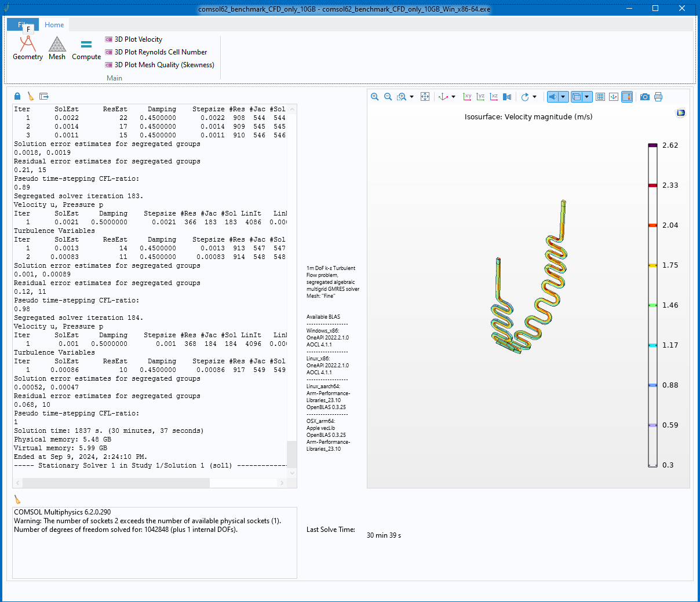
Task: Open the Mesh view from the ribbon
Action: click(x=57, y=48)
